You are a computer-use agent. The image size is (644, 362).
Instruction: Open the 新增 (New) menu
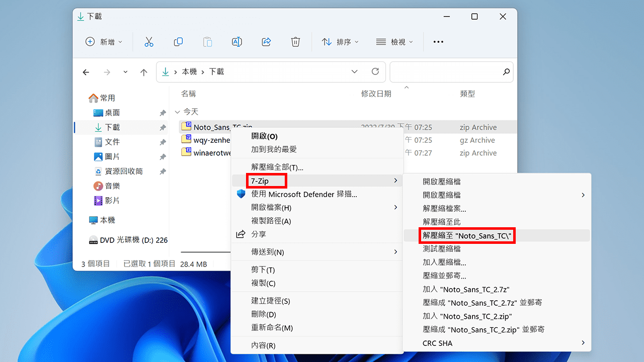click(x=104, y=42)
